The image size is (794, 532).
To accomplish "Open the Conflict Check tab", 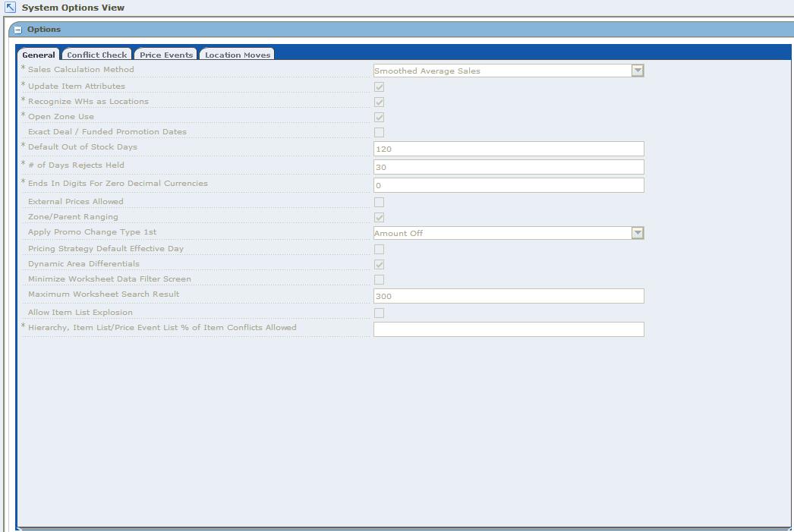I will pos(96,55).
